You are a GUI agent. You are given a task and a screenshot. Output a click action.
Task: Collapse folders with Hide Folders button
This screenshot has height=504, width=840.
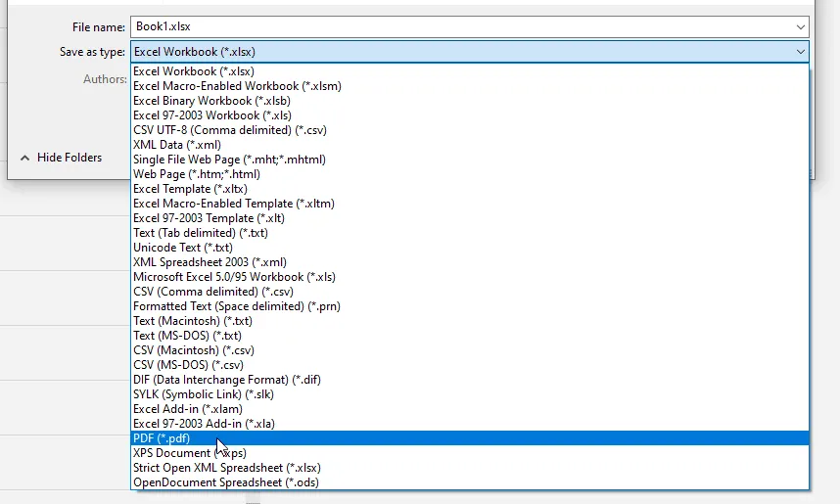click(x=61, y=158)
